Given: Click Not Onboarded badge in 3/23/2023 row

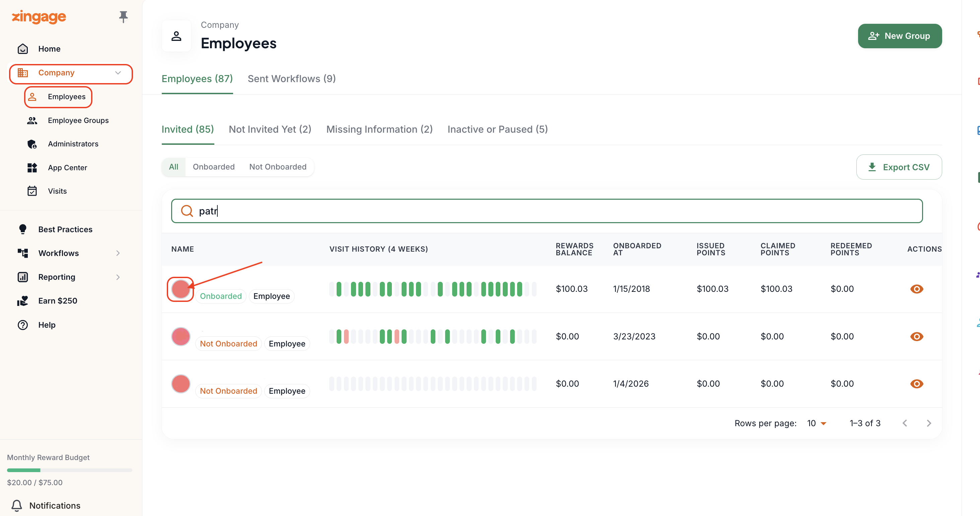Looking at the screenshot, I should (x=228, y=344).
